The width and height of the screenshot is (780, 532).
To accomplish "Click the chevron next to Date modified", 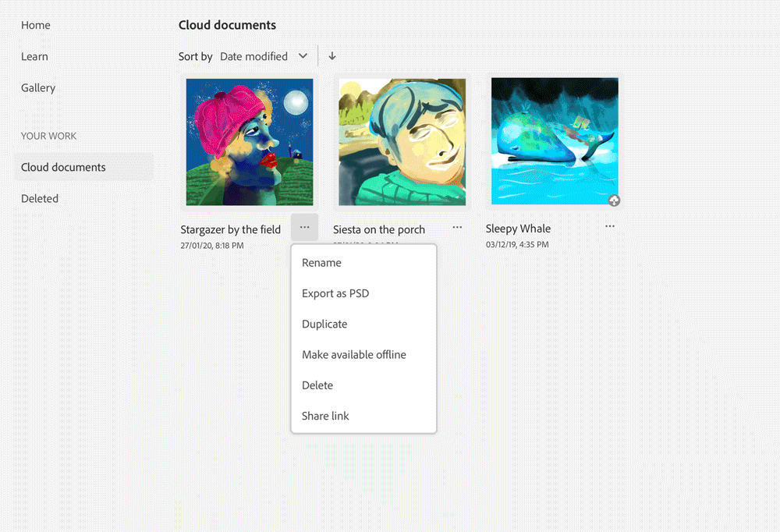I will [x=303, y=56].
